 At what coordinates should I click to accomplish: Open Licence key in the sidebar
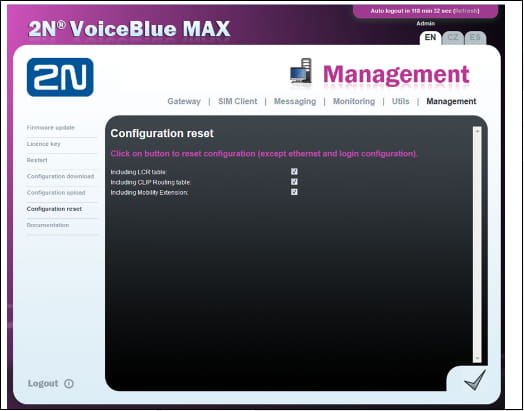click(x=43, y=144)
